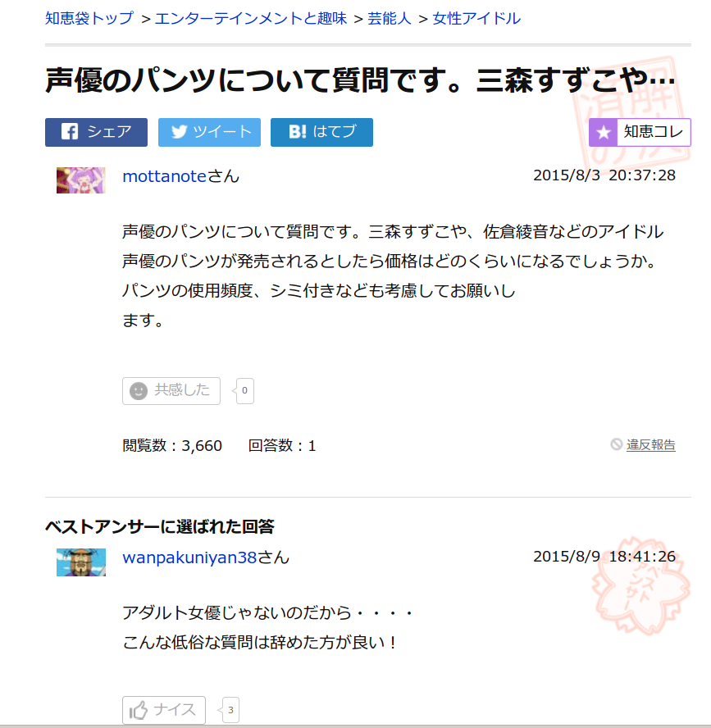Viewport: 711px width, 728px height.
Task: Open the mottanote user profile link
Action: click(164, 176)
